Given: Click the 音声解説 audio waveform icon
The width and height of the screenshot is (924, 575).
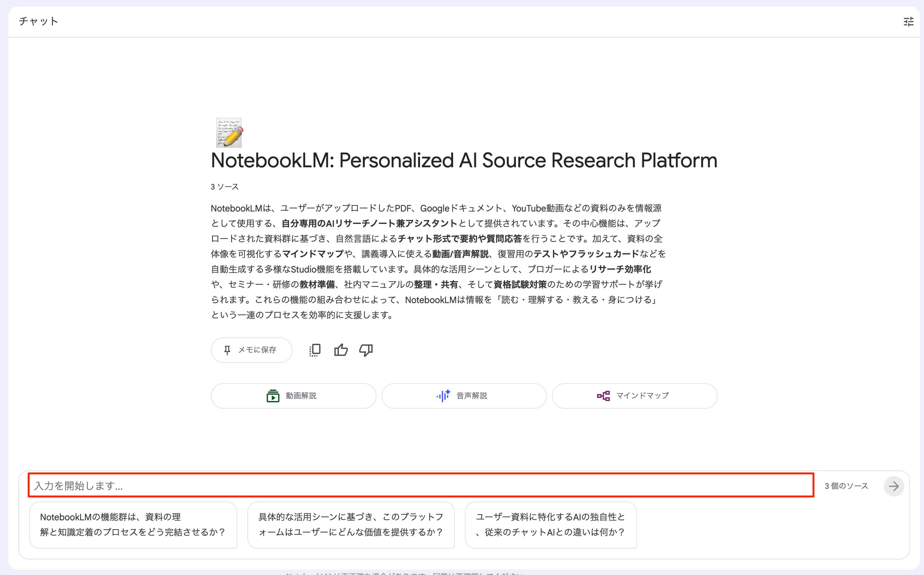Looking at the screenshot, I should pos(443,396).
